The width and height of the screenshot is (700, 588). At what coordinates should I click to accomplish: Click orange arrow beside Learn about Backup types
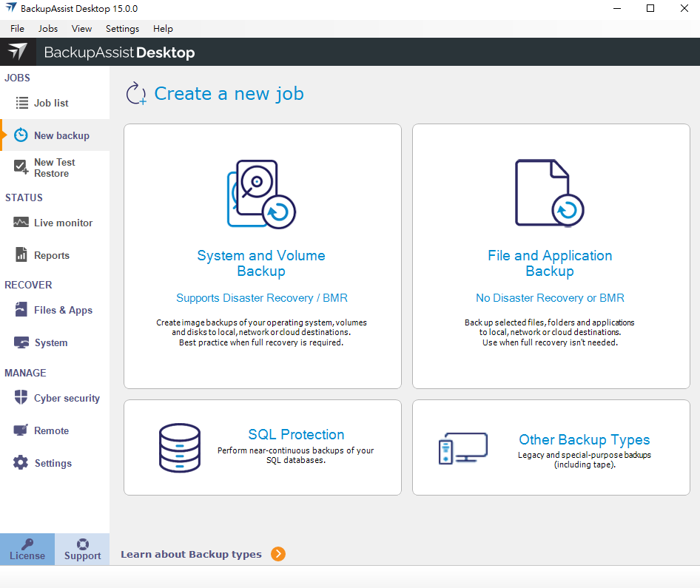(277, 554)
